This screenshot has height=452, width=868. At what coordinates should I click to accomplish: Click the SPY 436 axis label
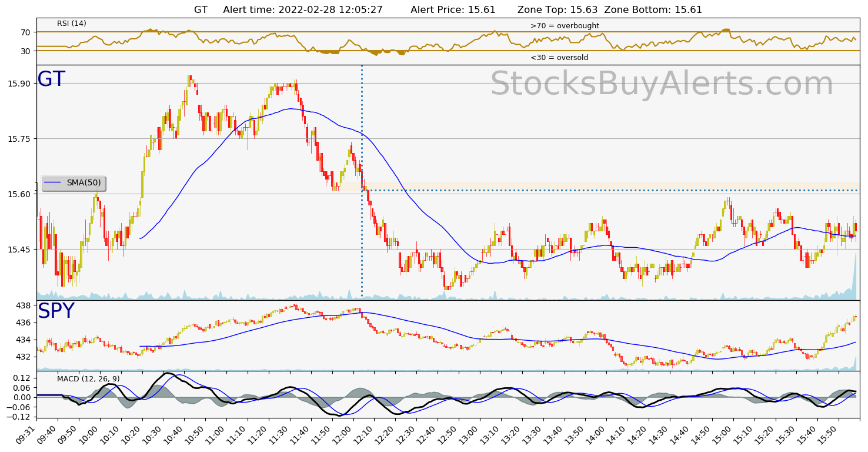pyautogui.click(x=23, y=323)
